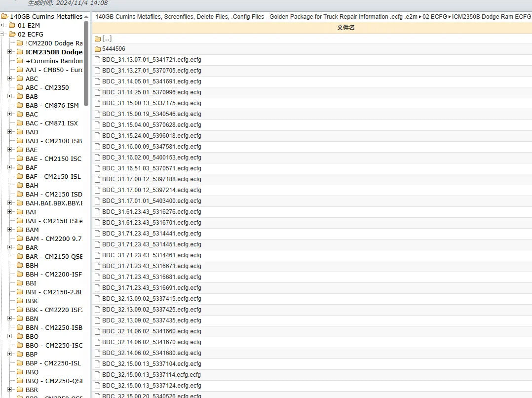Click file icon of BDC_31.17.01.01_5403400.ecfg.ecfg
Viewport: 532px width, 398px height.
point(97,201)
